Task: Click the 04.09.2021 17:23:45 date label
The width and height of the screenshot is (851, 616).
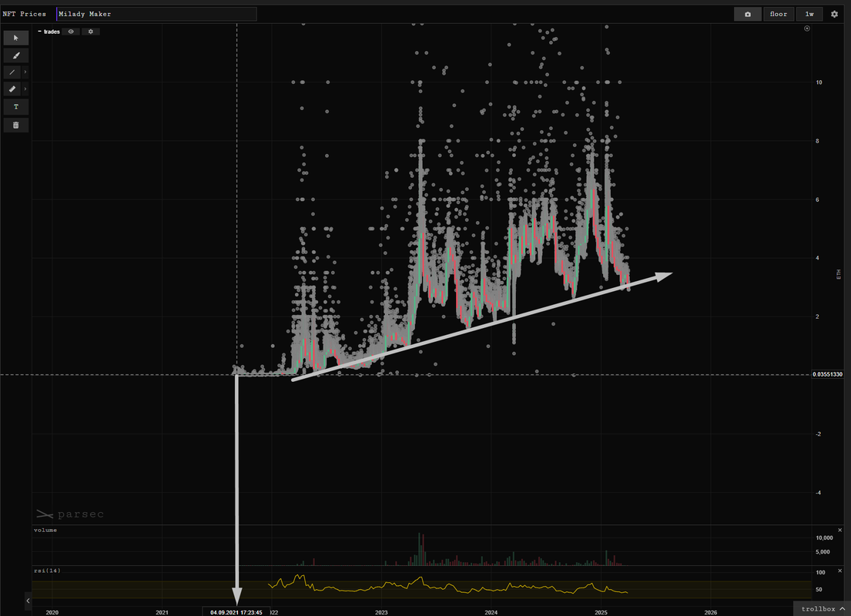Action: click(236, 612)
